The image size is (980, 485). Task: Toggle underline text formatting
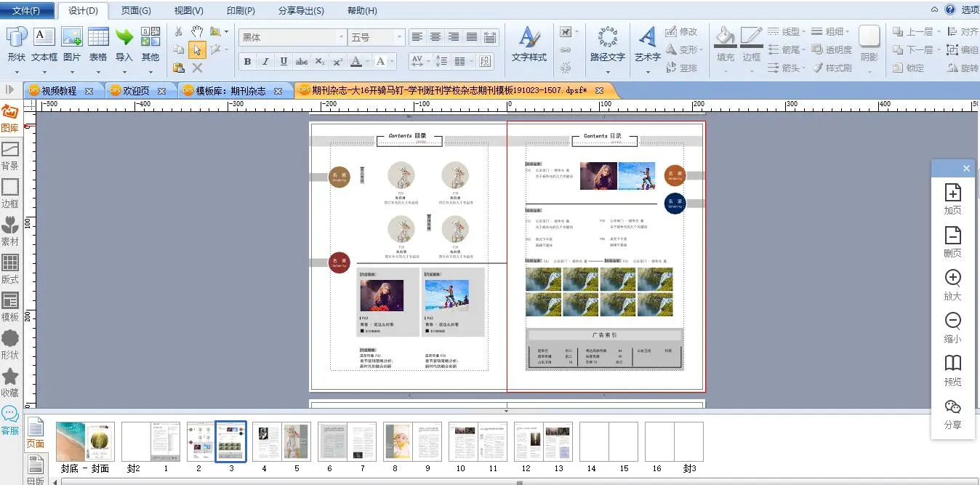click(284, 62)
